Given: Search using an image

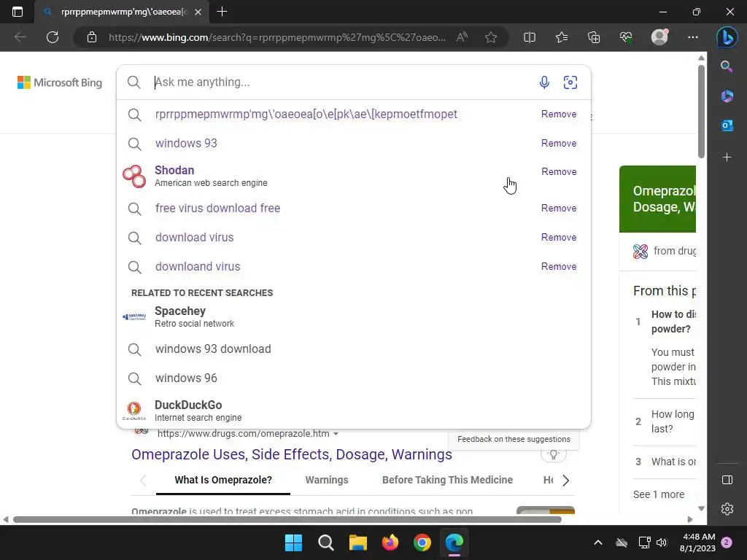Looking at the screenshot, I should pyautogui.click(x=570, y=82).
